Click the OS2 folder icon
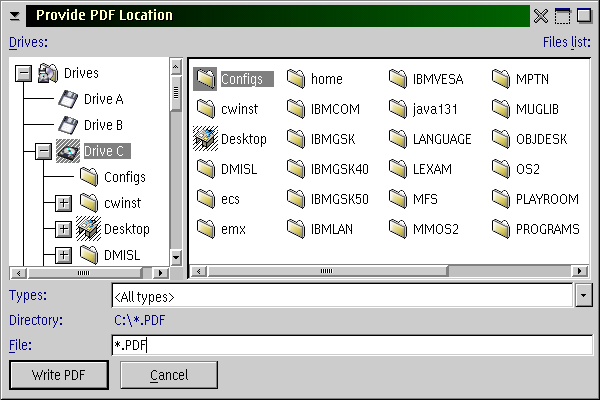Image resolution: width=600 pixels, height=400 pixels. coord(502,169)
